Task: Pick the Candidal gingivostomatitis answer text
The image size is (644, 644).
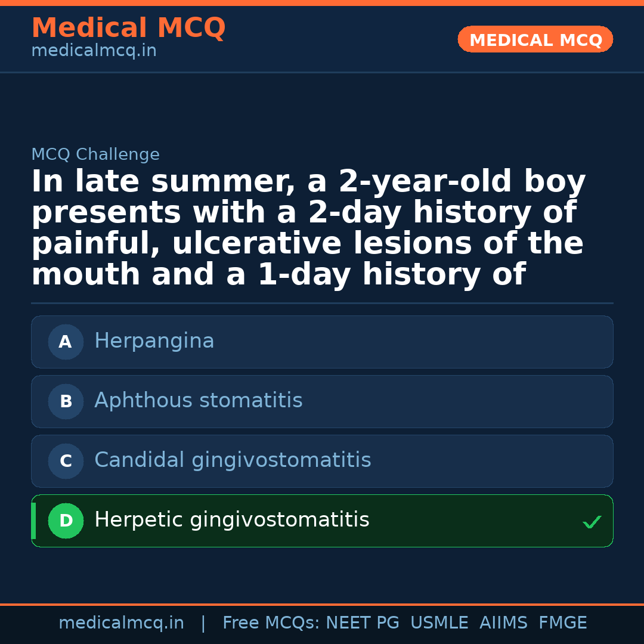Action: [x=233, y=460]
